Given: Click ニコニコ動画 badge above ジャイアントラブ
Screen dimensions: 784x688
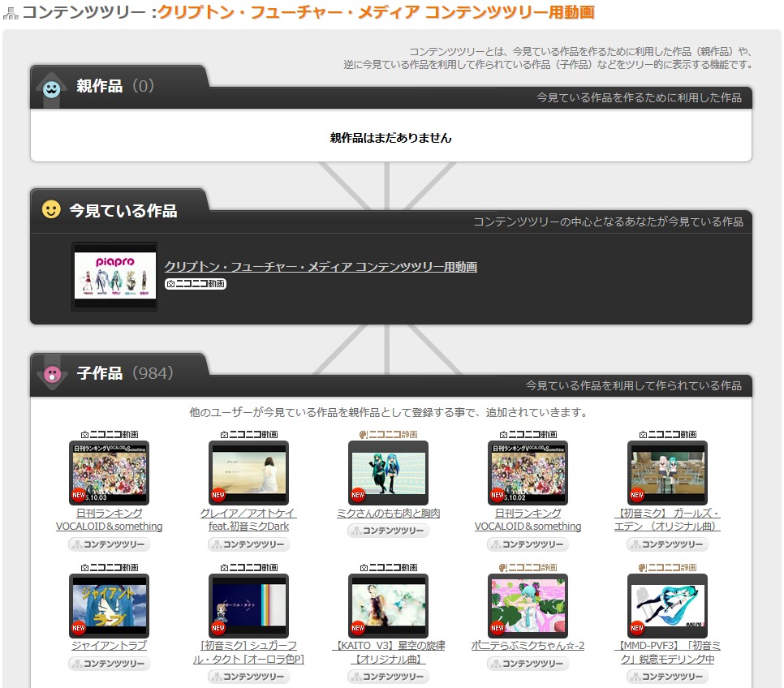Looking at the screenshot, I should click(x=109, y=567).
